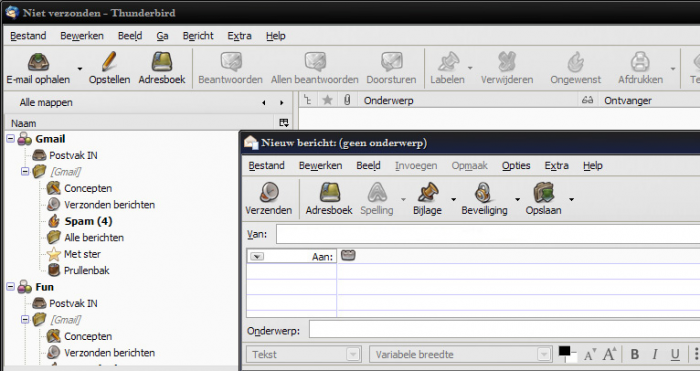Open Adresboek in the main Thunderbird toolbar

pos(162,62)
